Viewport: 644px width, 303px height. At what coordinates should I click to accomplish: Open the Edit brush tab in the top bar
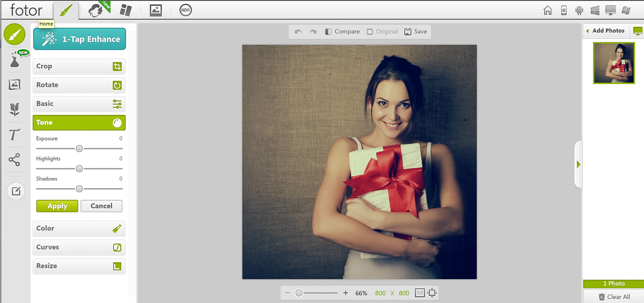(x=66, y=10)
